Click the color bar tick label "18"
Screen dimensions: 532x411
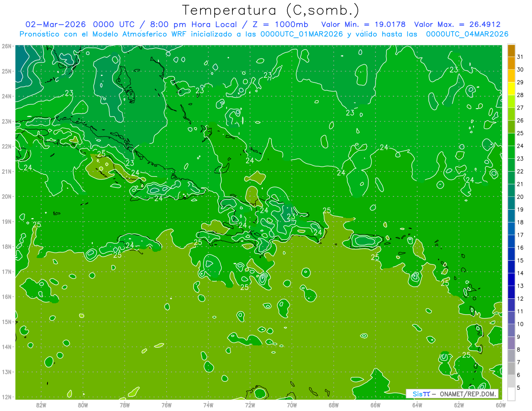click(x=520, y=223)
